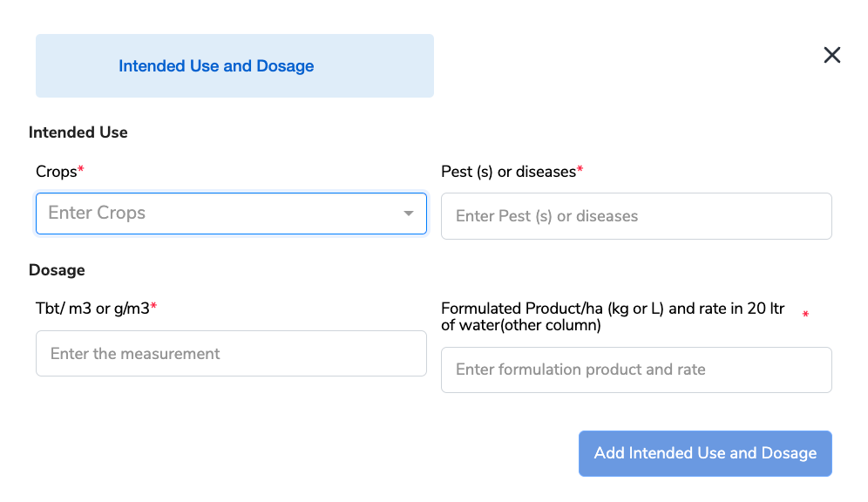Click the red asterisk beside Formulated Product label
Screen dimensions: 868x502
point(805,315)
